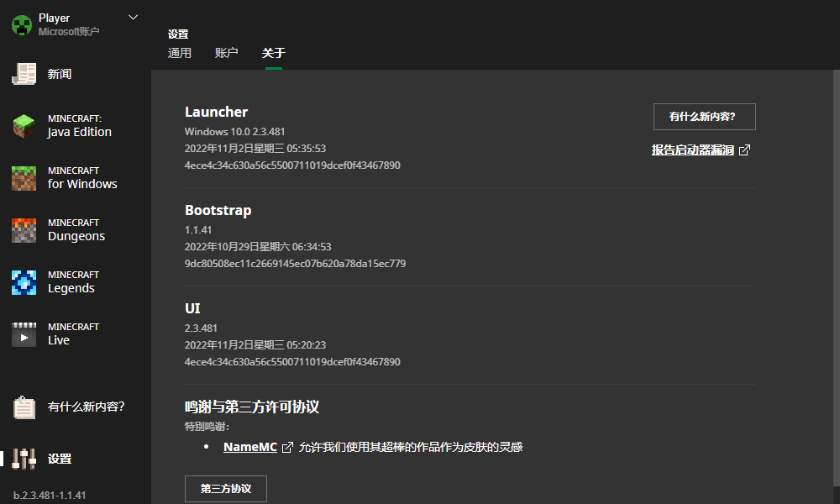The height and width of the screenshot is (504, 840).
Task: Click the Creeper player avatar icon
Action: coord(22,24)
